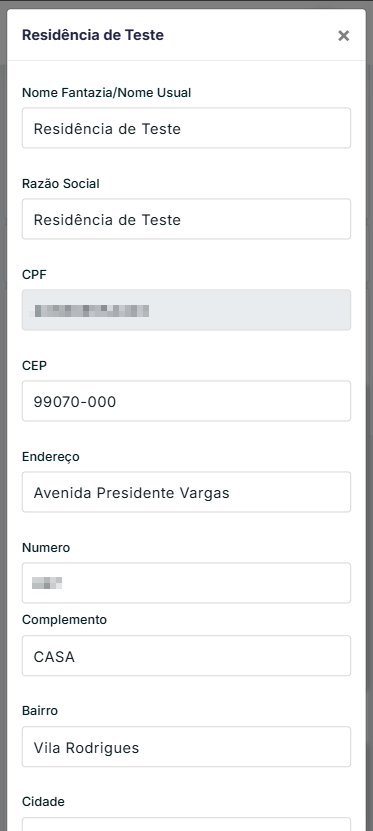Screen dimensions: 373x831
Task: Click the Cidade input at the bottom
Action: click(186, 825)
